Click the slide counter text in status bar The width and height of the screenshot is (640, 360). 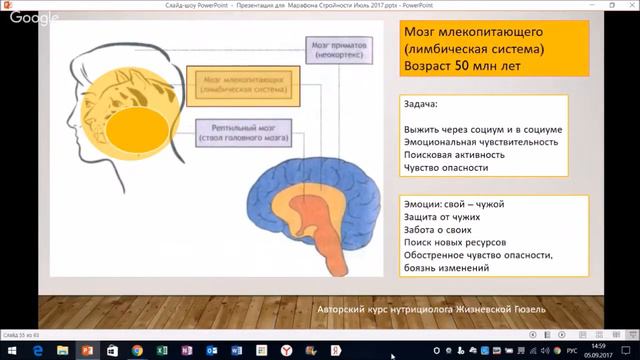click(x=21, y=335)
